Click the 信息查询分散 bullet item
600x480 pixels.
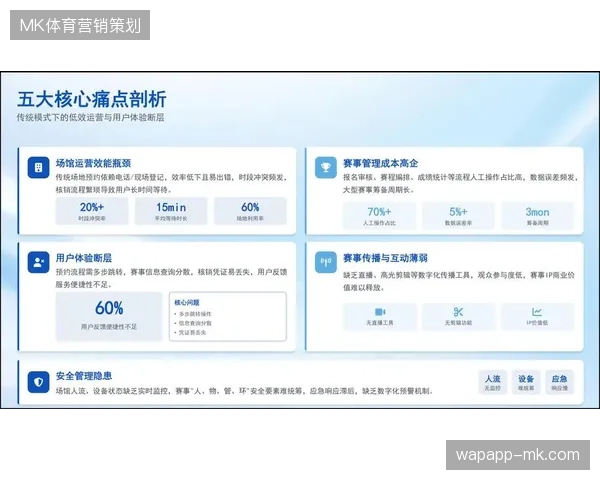click(x=193, y=323)
